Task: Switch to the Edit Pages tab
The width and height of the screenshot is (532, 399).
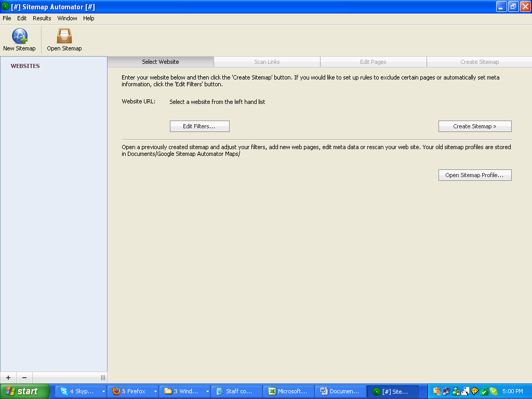Action: coord(373,62)
